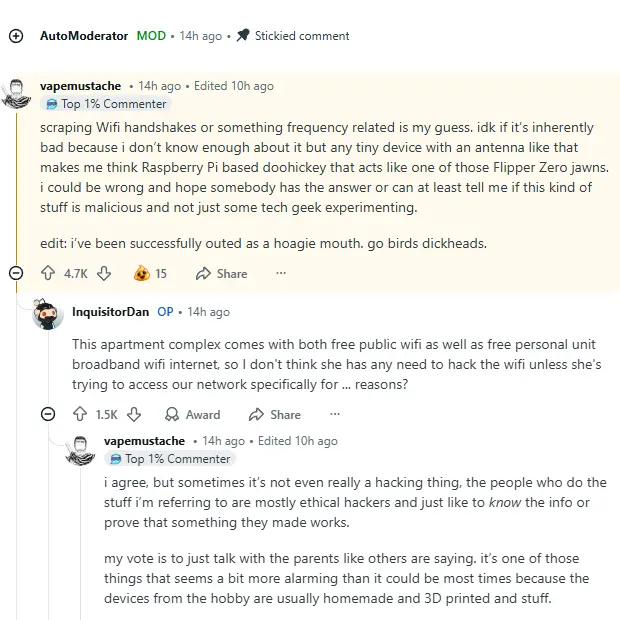Click vapemustache's avatar on nested reply

80,449
